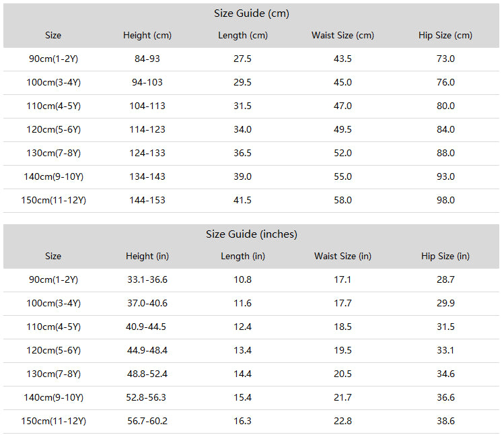Click the height range 52.8-56.3
Image resolution: width=504 pixels, height=437 pixels.
[x=146, y=397]
